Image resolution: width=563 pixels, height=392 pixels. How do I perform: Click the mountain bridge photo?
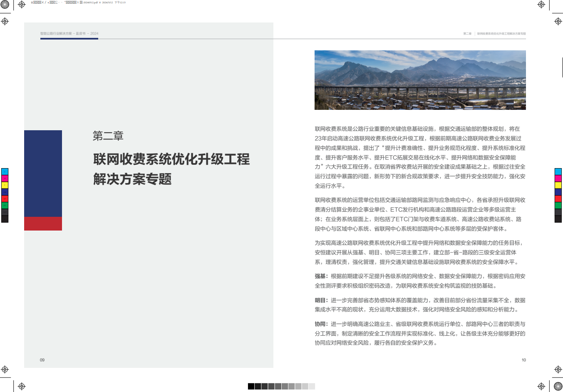(x=420, y=79)
